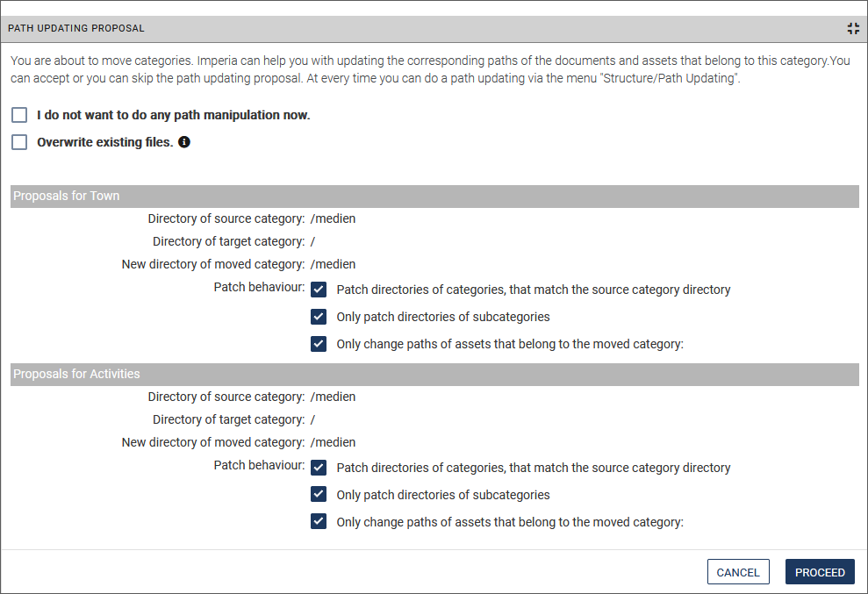
Task: Click the Cancel button
Action: [738, 571]
